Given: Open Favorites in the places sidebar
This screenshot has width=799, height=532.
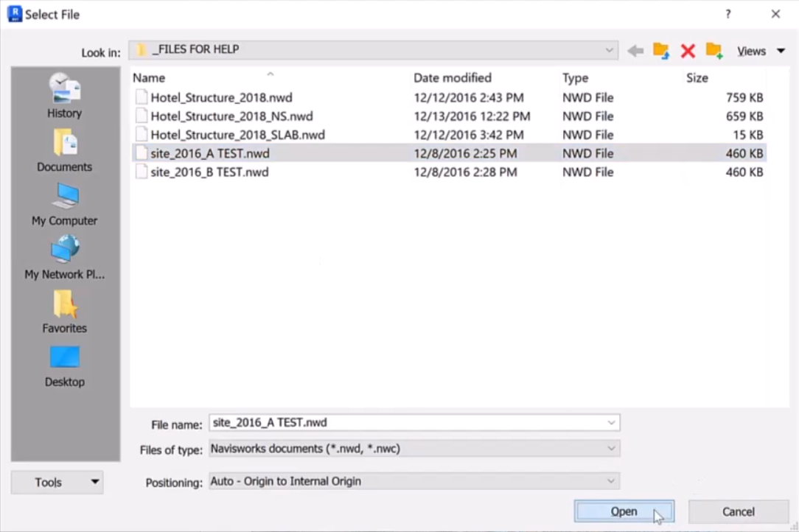Looking at the screenshot, I should click(x=64, y=312).
